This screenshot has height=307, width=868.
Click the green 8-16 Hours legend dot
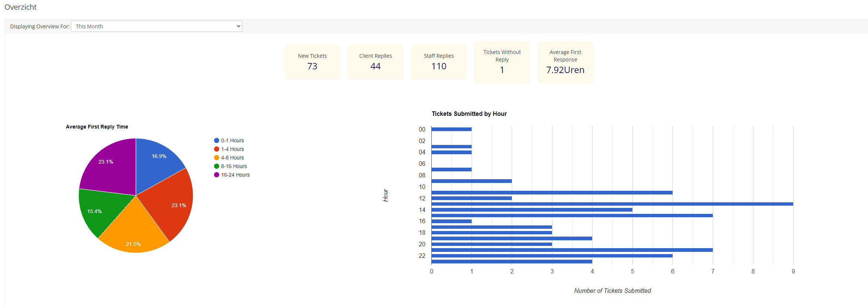(217, 166)
